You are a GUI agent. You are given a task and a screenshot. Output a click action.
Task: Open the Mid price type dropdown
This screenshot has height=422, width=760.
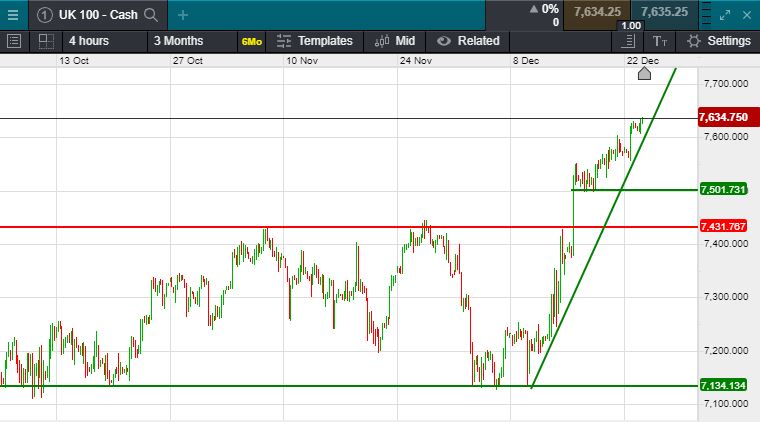pos(395,41)
